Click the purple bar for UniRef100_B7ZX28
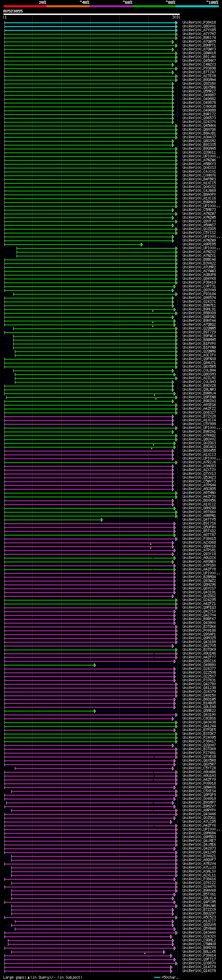The width and height of the screenshot is (222, 980). click(x=89, y=416)
